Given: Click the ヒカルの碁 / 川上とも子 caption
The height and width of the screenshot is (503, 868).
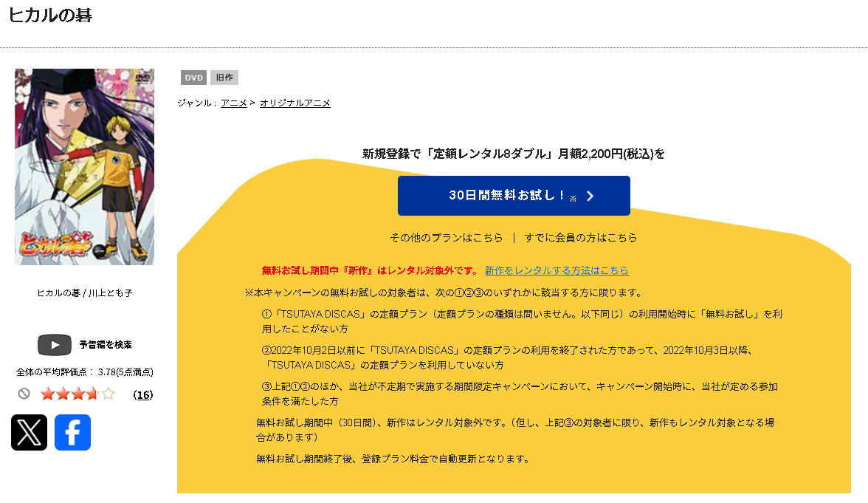Looking at the screenshot, I should tap(85, 293).
